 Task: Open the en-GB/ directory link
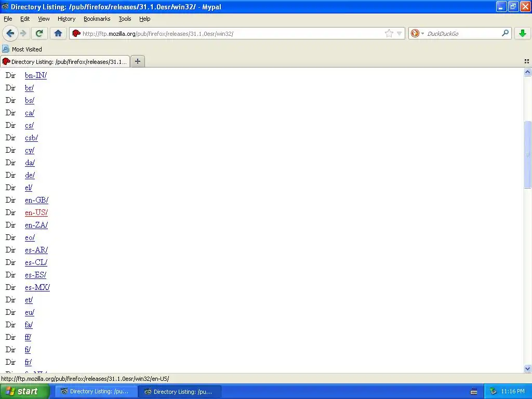coord(37,200)
